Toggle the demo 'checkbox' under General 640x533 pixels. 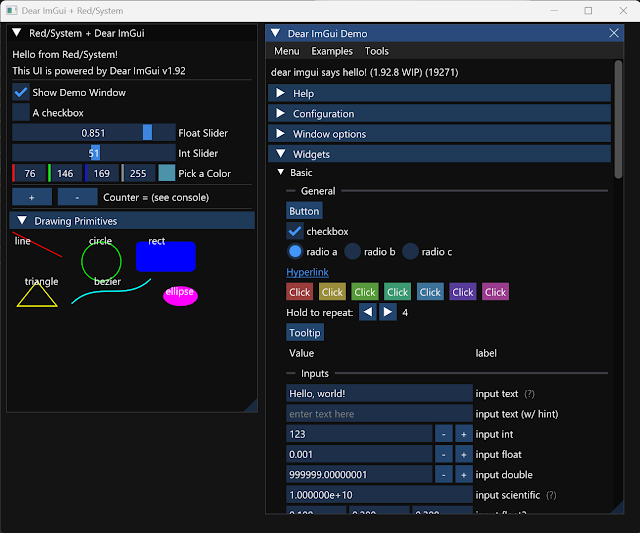coord(295,231)
